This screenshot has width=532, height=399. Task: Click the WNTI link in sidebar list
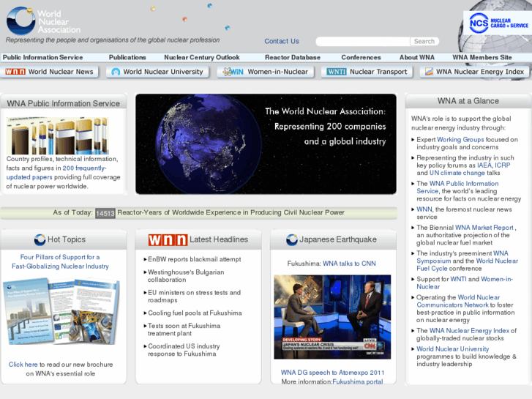pyautogui.click(x=458, y=279)
